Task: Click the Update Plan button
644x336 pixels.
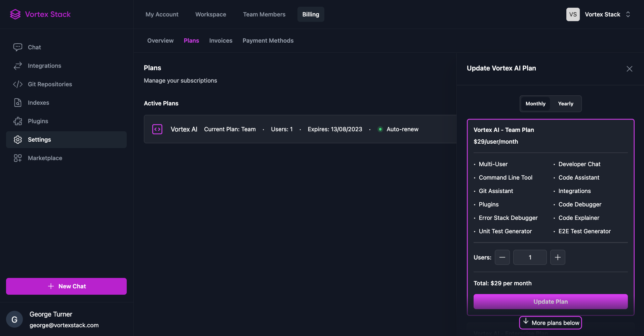Action: click(551, 302)
